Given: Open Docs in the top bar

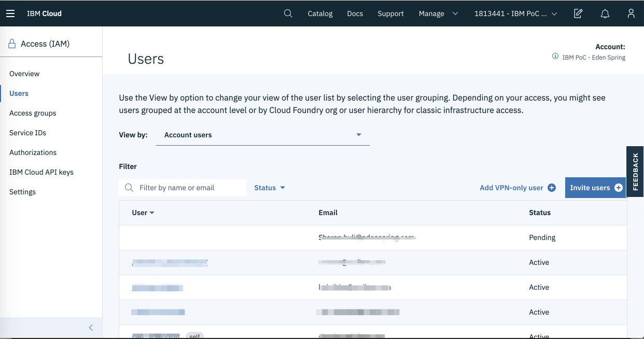Looking at the screenshot, I should (x=355, y=13).
